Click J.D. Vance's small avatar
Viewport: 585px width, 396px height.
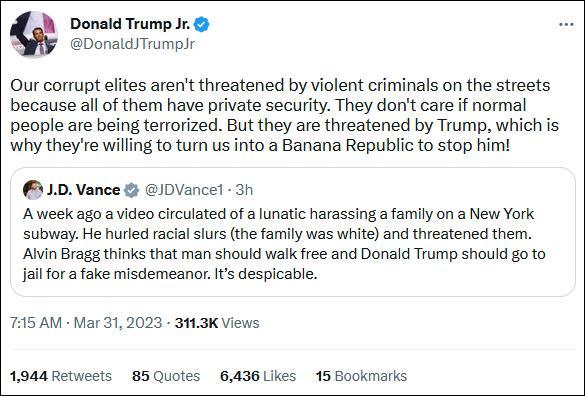[x=33, y=190]
